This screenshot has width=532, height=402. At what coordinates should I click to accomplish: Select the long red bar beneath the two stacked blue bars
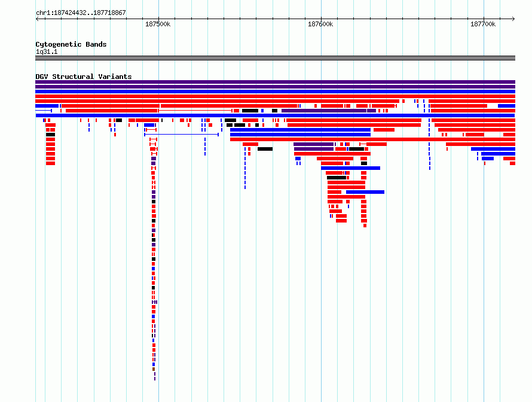(372, 139)
